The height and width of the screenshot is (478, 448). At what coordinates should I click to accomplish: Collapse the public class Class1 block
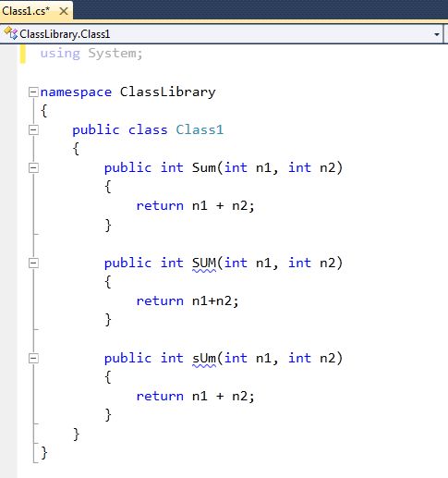coord(33,130)
